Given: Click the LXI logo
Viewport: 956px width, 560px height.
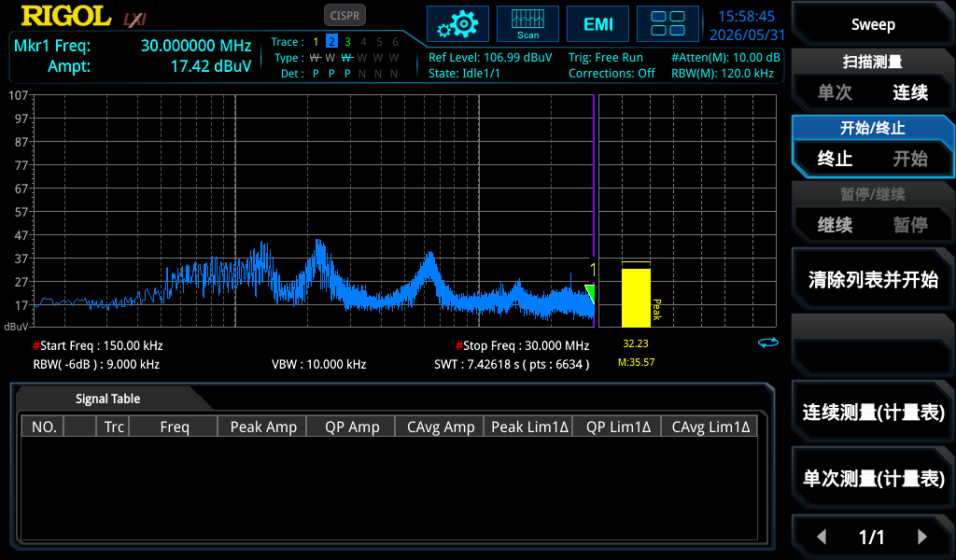Looking at the screenshot, I should 134,20.
